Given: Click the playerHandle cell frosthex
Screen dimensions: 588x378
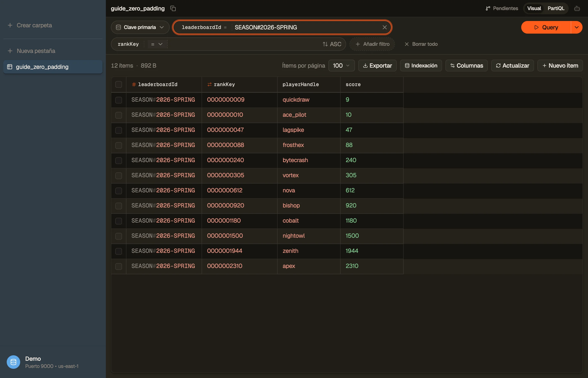Looking at the screenshot, I should [309, 145].
